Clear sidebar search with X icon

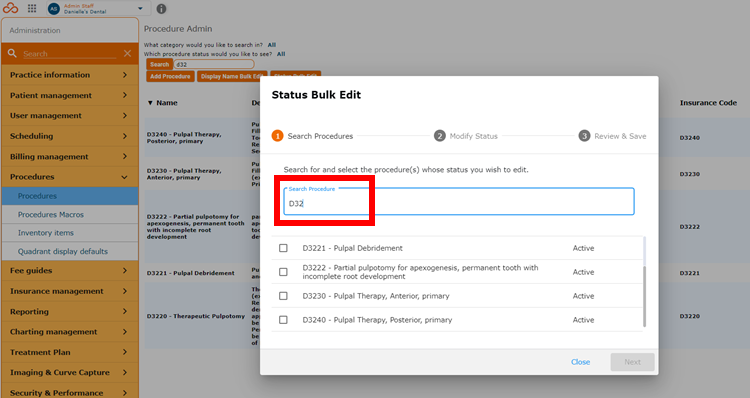point(127,54)
